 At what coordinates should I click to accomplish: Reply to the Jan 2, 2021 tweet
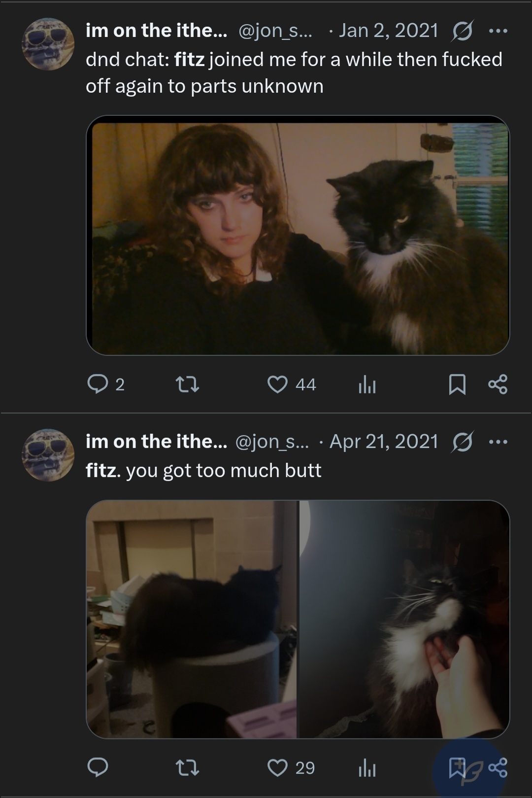tap(105, 384)
